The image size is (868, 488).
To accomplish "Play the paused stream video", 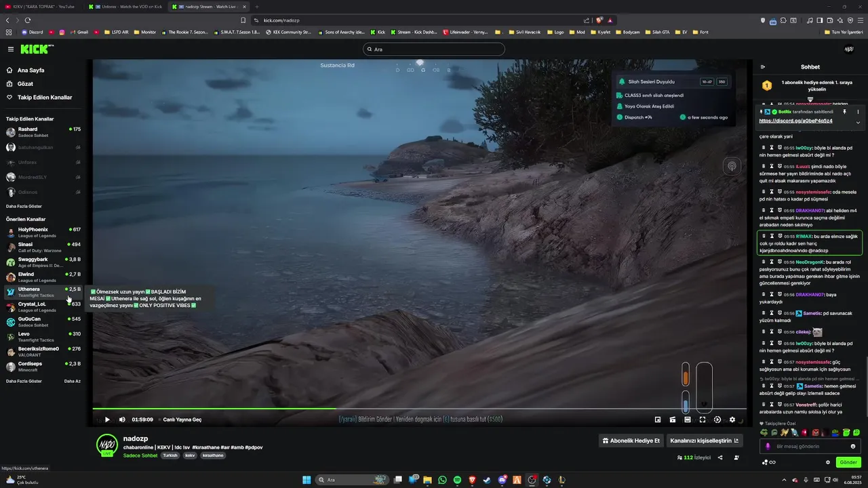I will (x=107, y=420).
